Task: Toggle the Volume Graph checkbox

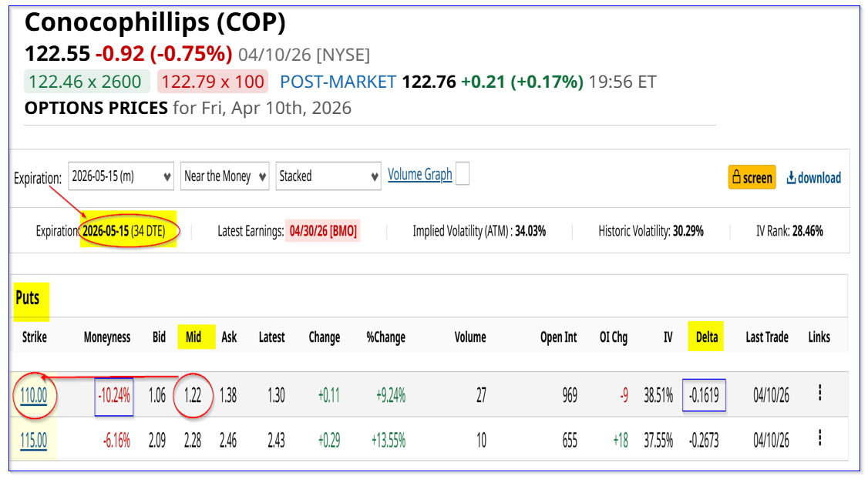Action: point(463,175)
